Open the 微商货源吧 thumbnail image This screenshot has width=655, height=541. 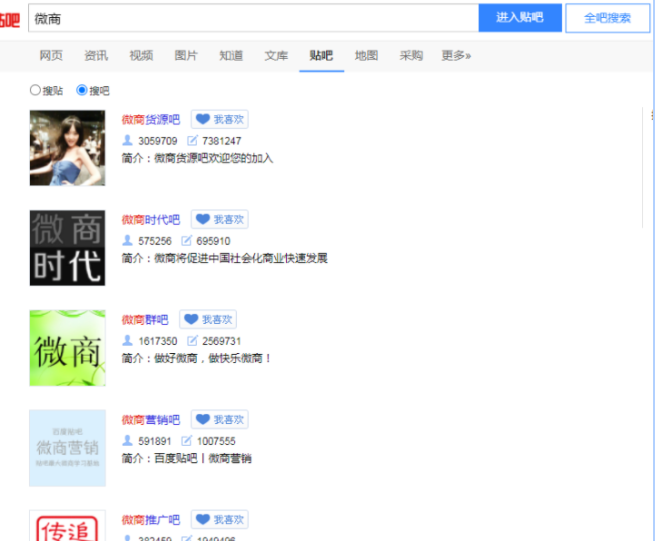(x=67, y=148)
